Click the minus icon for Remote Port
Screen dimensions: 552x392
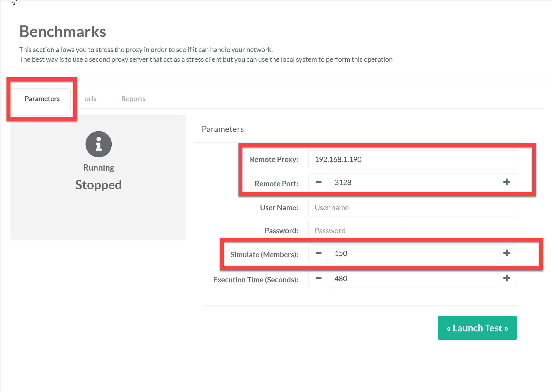318,182
